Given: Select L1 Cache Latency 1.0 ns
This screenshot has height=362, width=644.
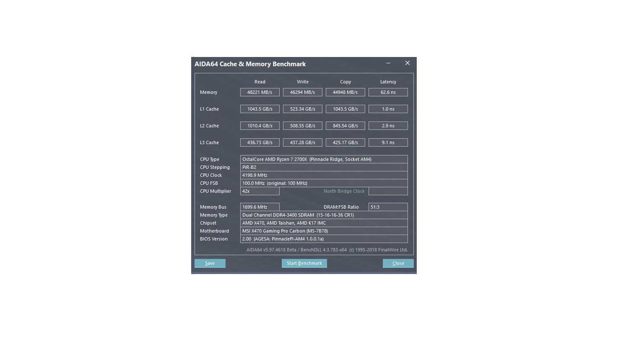Looking at the screenshot, I should pos(388,109).
